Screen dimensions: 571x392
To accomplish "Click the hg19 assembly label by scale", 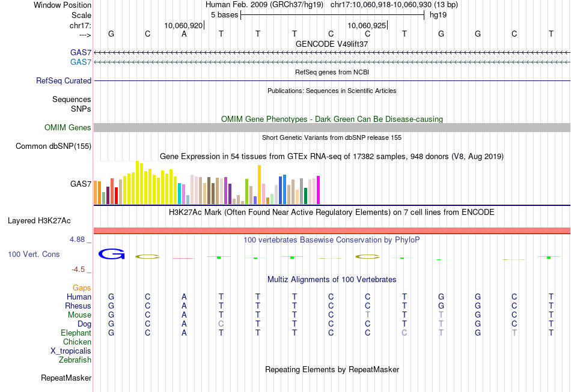I will pyautogui.click(x=438, y=15).
